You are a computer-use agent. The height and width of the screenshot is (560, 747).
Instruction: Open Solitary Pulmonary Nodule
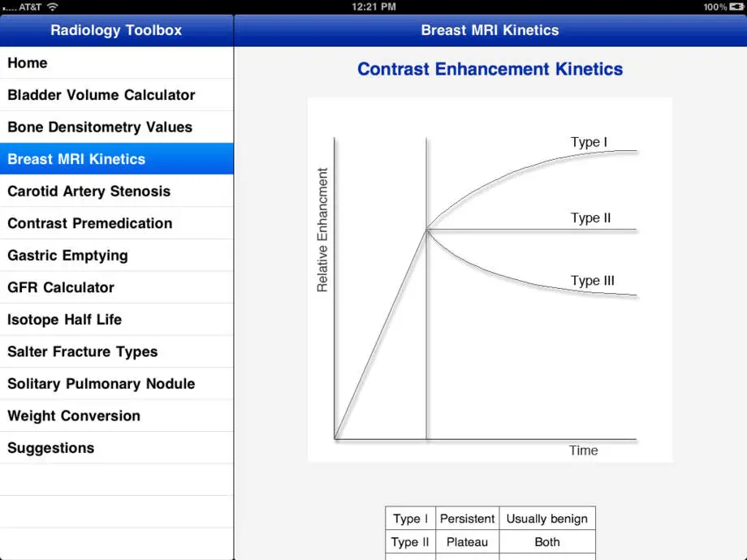point(117,384)
